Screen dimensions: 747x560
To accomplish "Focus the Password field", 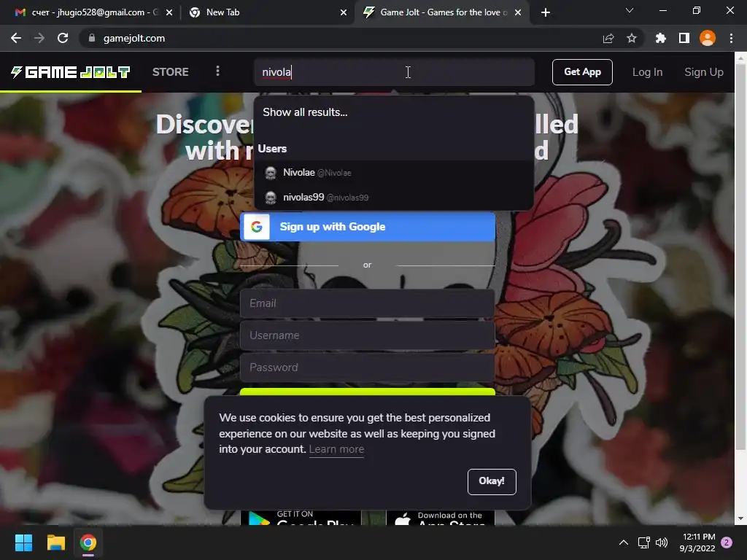I will [368, 367].
